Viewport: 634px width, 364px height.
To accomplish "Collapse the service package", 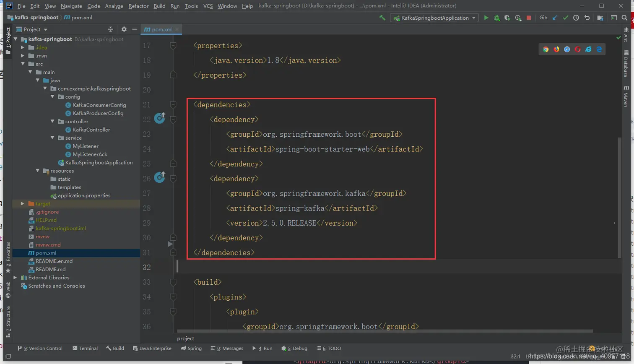I will point(52,138).
